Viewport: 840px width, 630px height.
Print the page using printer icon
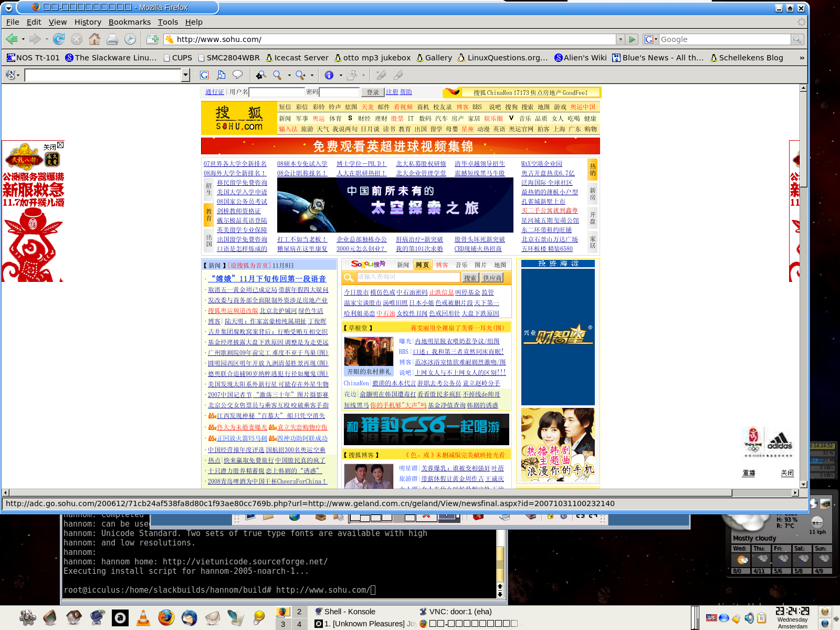pyautogui.click(x=112, y=39)
